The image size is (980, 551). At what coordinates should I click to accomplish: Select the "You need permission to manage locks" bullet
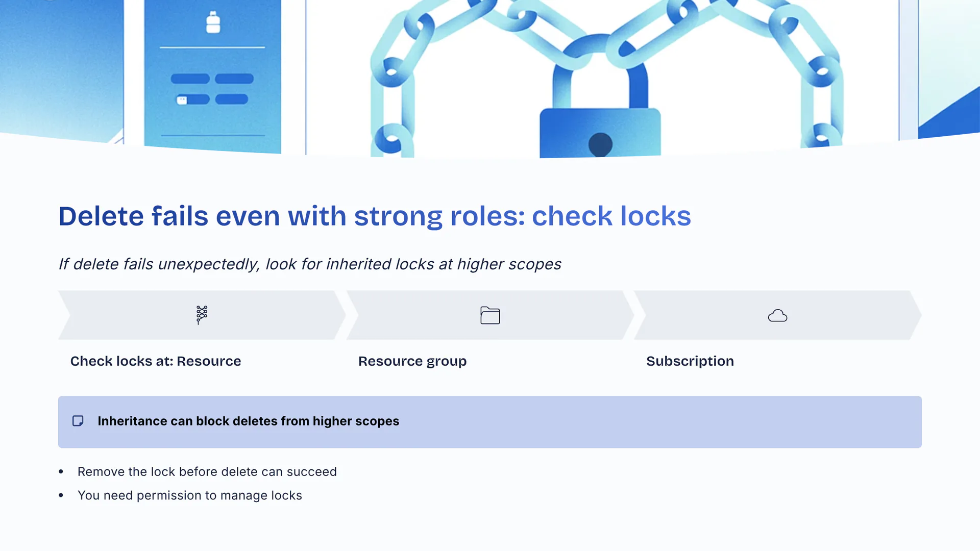click(x=189, y=495)
